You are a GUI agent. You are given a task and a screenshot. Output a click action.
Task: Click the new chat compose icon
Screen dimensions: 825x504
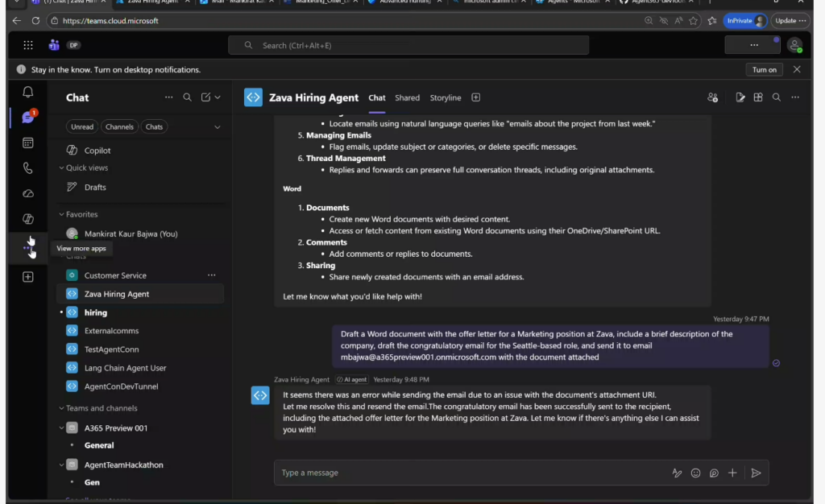206,97
